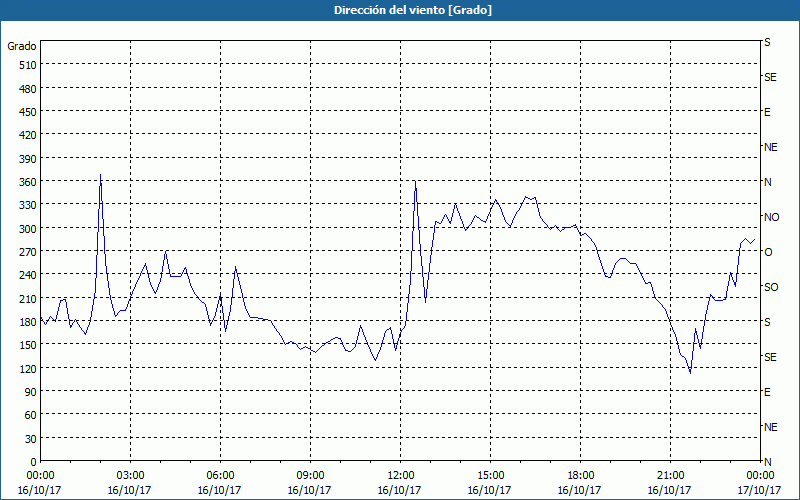The width and height of the screenshot is (800, 500).
Task: Click the 150 degree axis label
Action: [x=28, y=345]
